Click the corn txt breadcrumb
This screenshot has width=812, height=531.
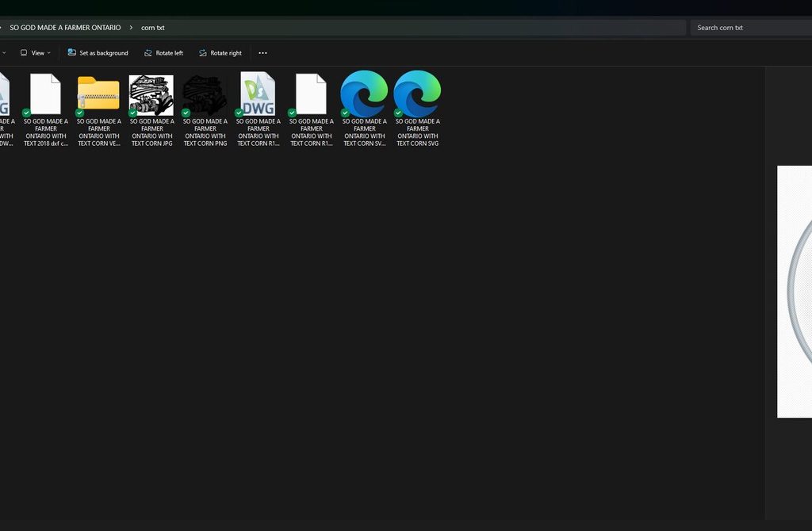point(153,28)
